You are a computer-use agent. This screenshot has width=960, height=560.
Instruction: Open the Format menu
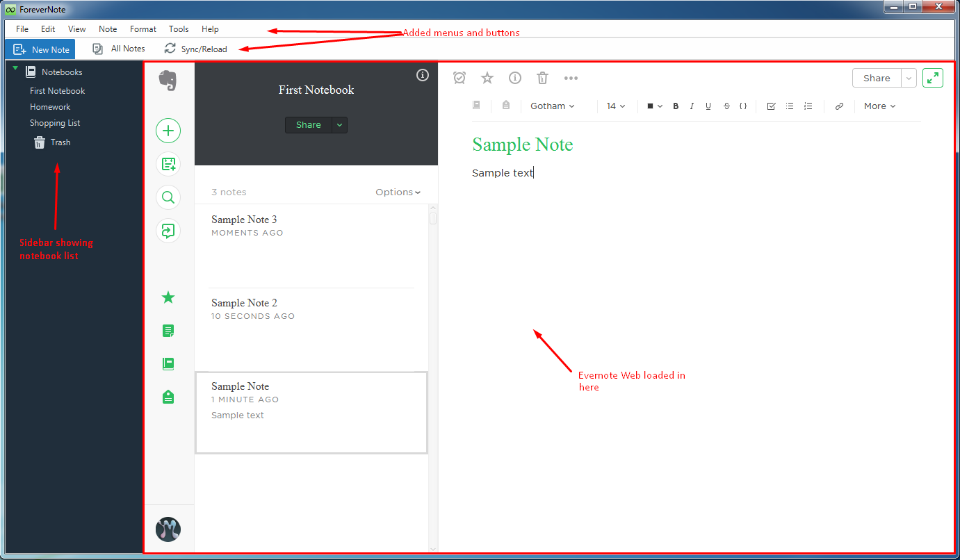point(143,29)
